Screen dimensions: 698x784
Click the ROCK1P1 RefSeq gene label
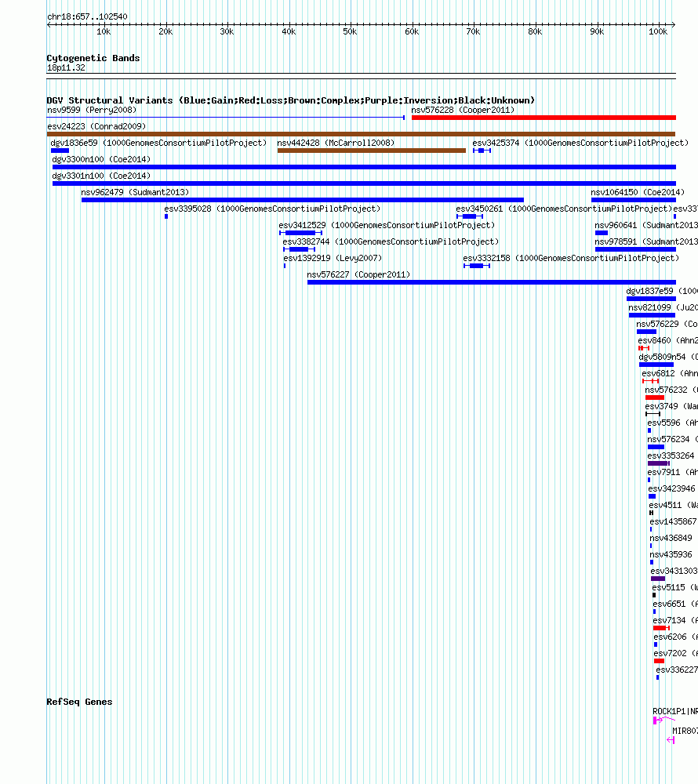[675, 712]
